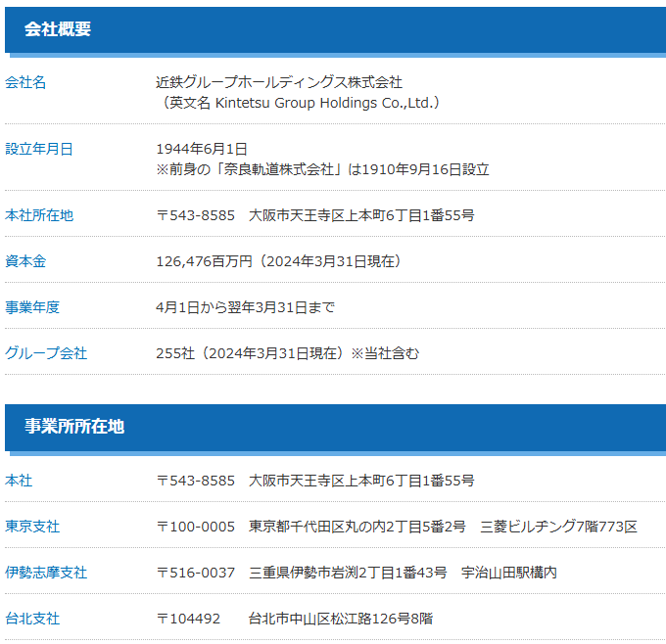Select the 東京支社 label

[32, 527]
